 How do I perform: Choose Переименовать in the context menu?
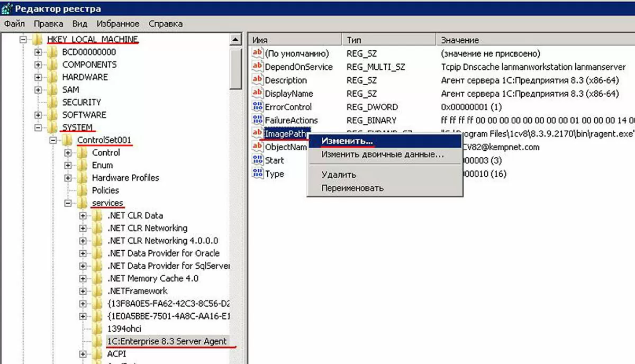pyautogui.click(x=385, y=188)
